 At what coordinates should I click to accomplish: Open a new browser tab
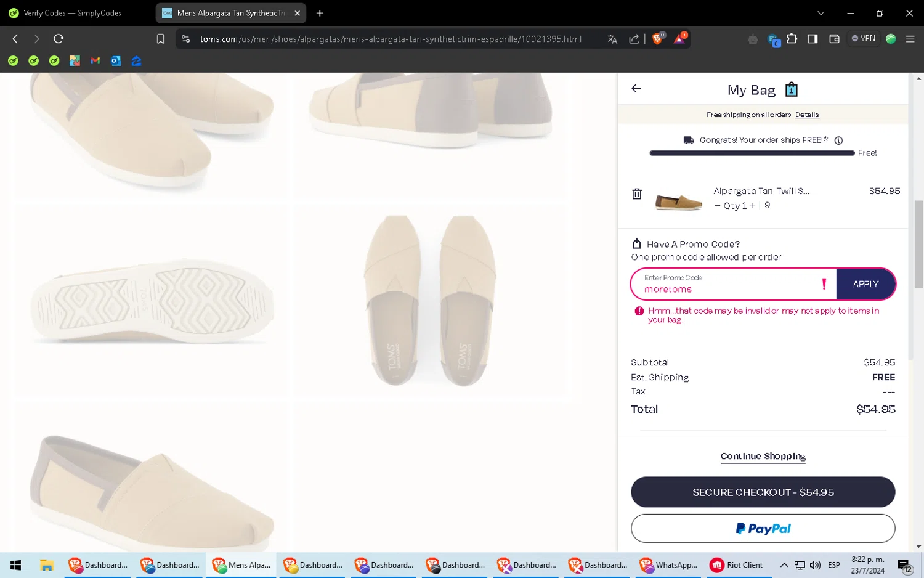point(320,13)
